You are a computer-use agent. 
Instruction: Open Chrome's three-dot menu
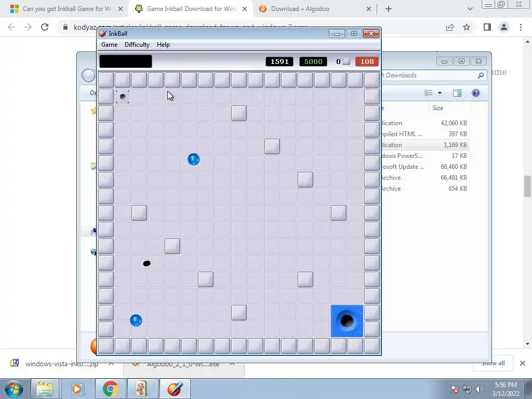click(x=521, y=27)
